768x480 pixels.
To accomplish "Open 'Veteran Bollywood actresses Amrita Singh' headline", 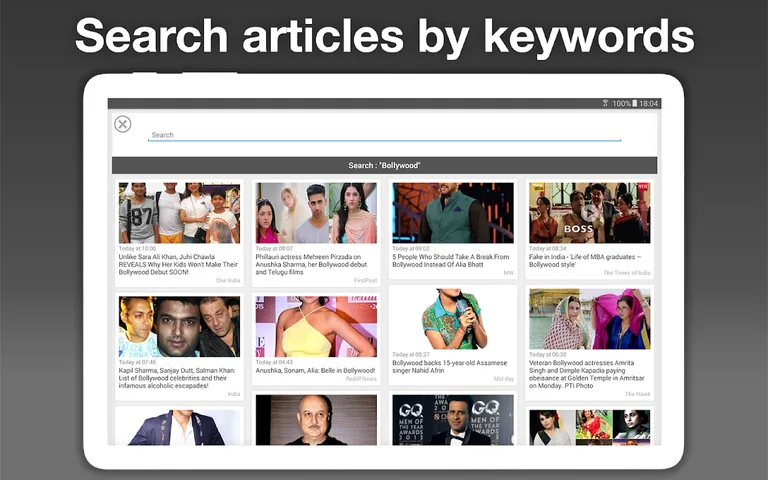I will (587, 374).
